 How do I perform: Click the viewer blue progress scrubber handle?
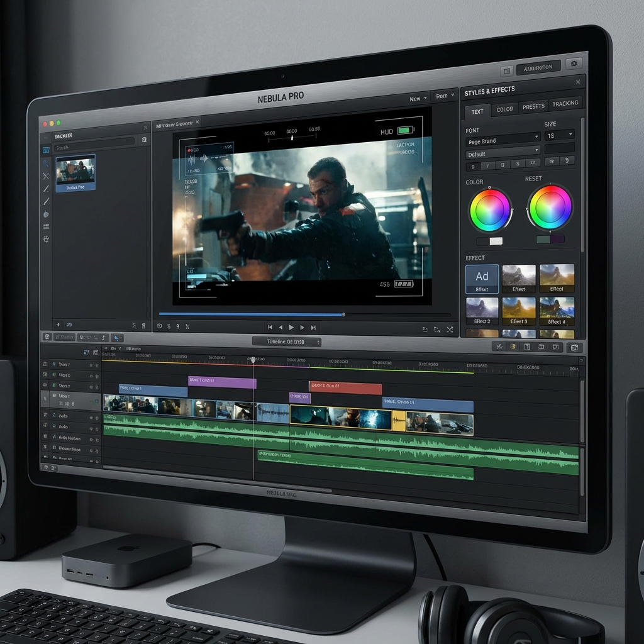pyautogui.click(x=343, y=314)
